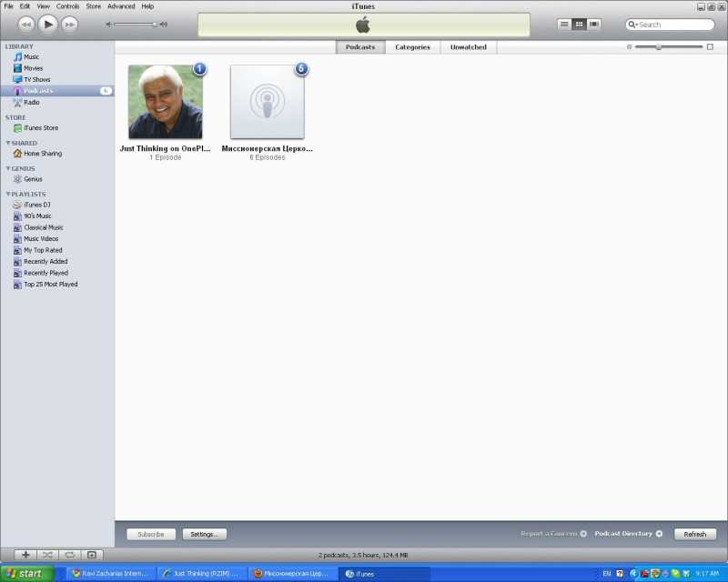Viewport: 728px width, 582px height.
Task: Switch to the Ravi Zacharias browser taskbar window
Action: [110, 574]
